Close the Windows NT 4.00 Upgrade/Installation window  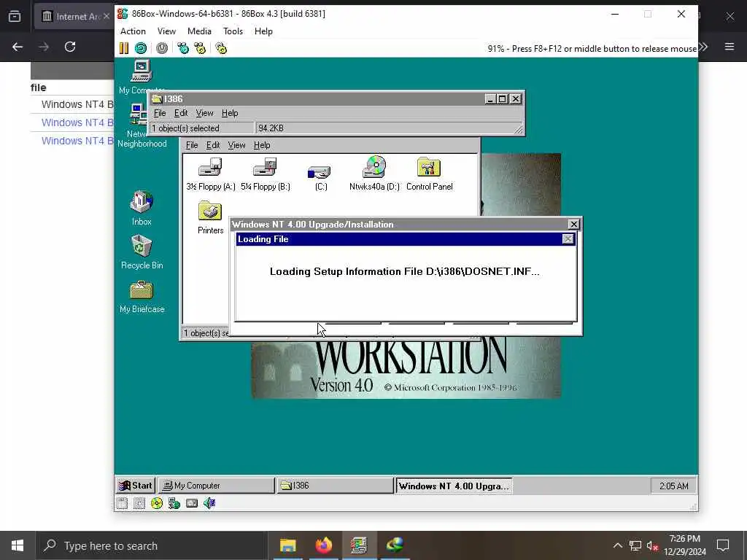(573, 224)
